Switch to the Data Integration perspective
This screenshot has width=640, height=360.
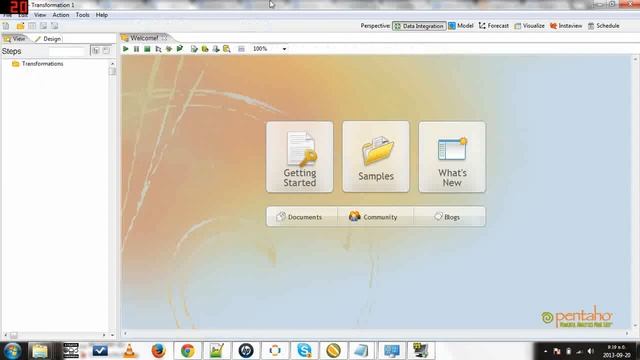pyautogui.click(x=419, y=26)
